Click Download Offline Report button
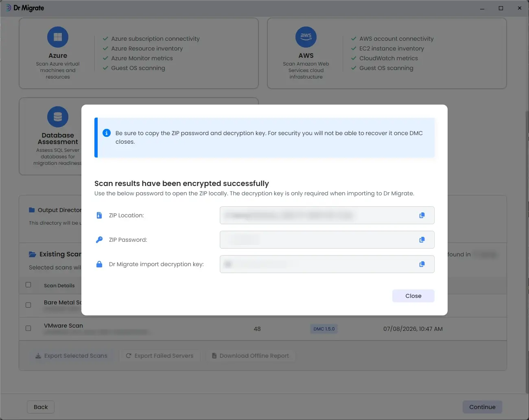The height and width of the screenshot is (420, 529). pos(250,356)
